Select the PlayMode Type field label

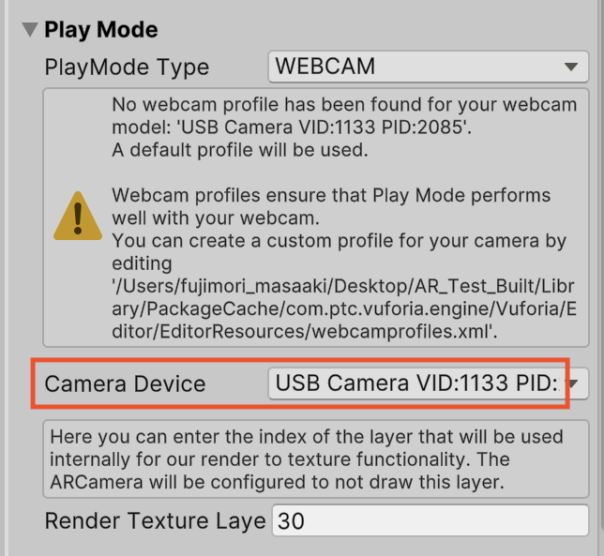click(x=127, y=67)
